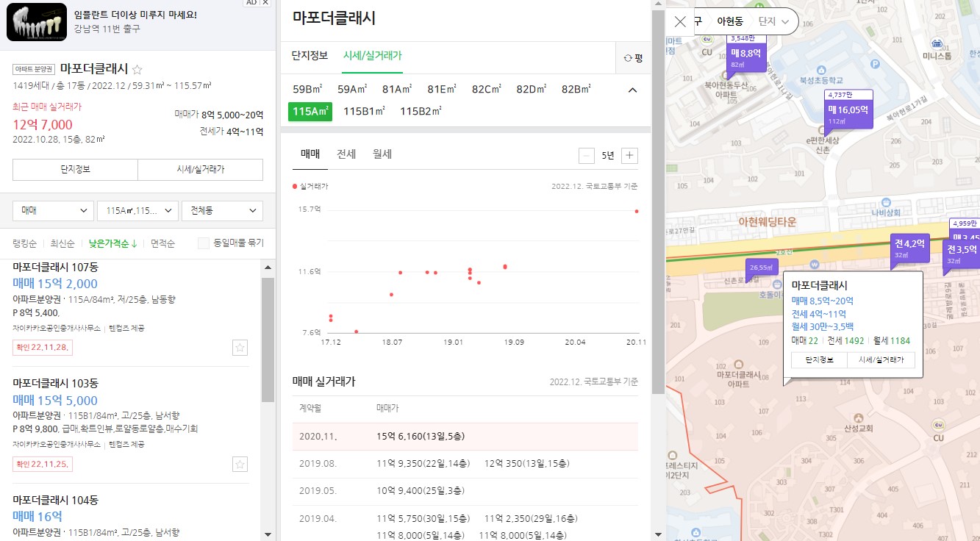The width and height of the screenshot is (980, 541).
Task: Sort listings by 최신순
Action: click(x=62, y=243)
